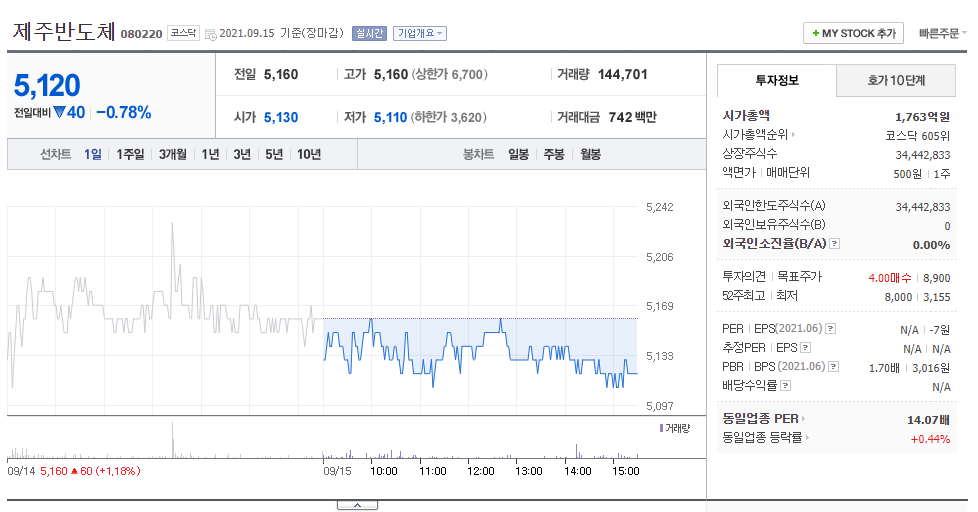
Task: Click the 코스닥 605위 ranking value
Action: click(x=917, y=136)
